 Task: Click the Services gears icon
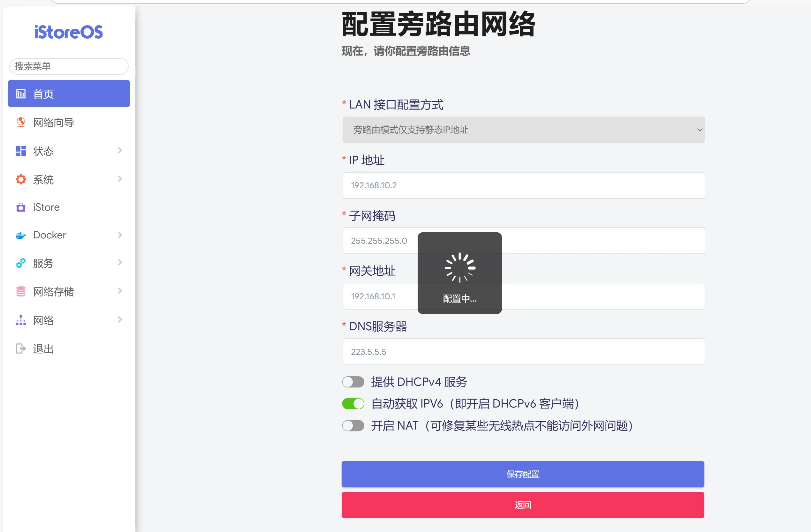click(21, 263)
